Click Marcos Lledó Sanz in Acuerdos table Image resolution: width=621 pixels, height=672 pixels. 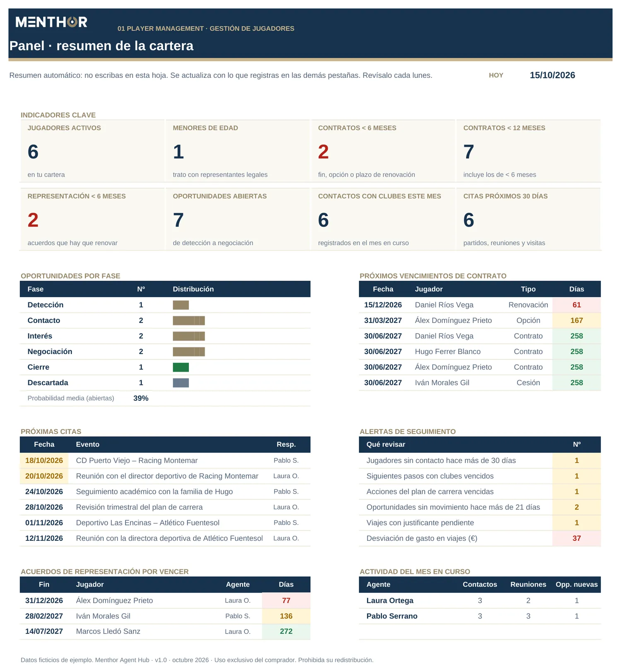pyautogui.click(x=108, y=631)
